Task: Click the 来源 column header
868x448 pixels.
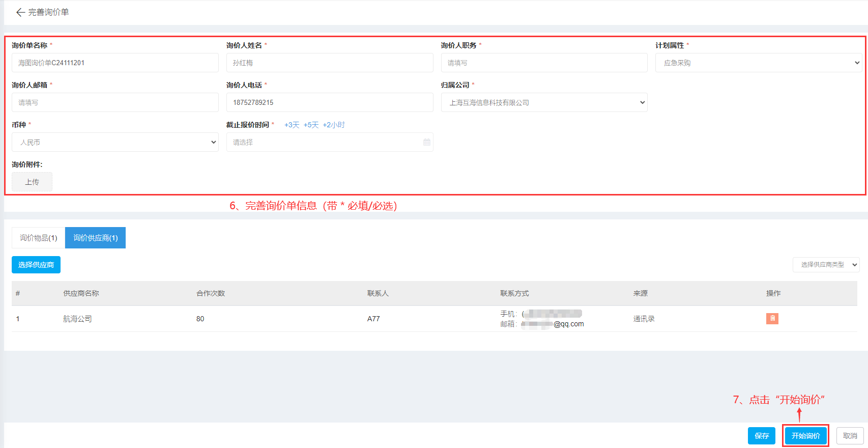Action: 640,293
